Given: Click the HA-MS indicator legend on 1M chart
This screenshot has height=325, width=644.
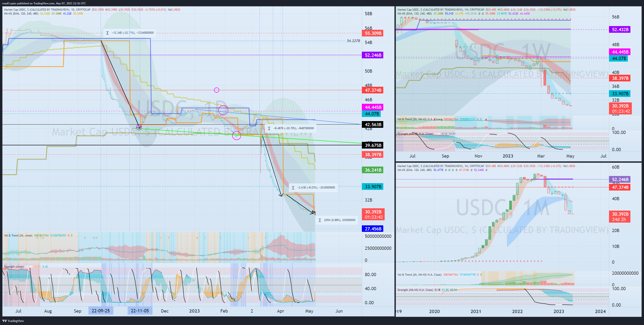Looking at the screenshot, I should (415, 170).
